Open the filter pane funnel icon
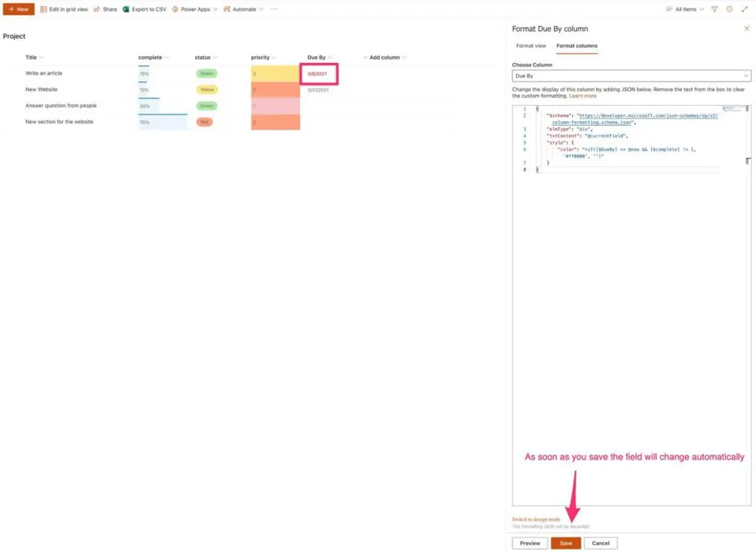 (715, 9)
